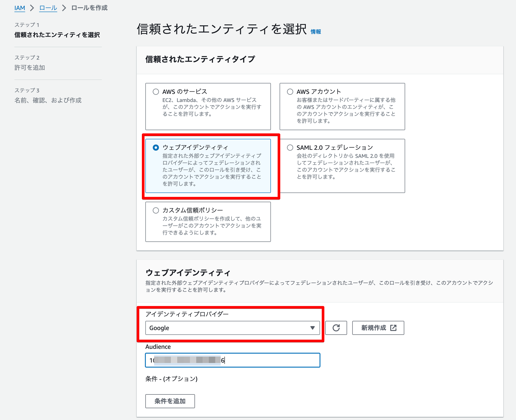This screenshot has width=516, height=420.
Task: Click the external link icon on 新規作成
Action: [393, 328]
